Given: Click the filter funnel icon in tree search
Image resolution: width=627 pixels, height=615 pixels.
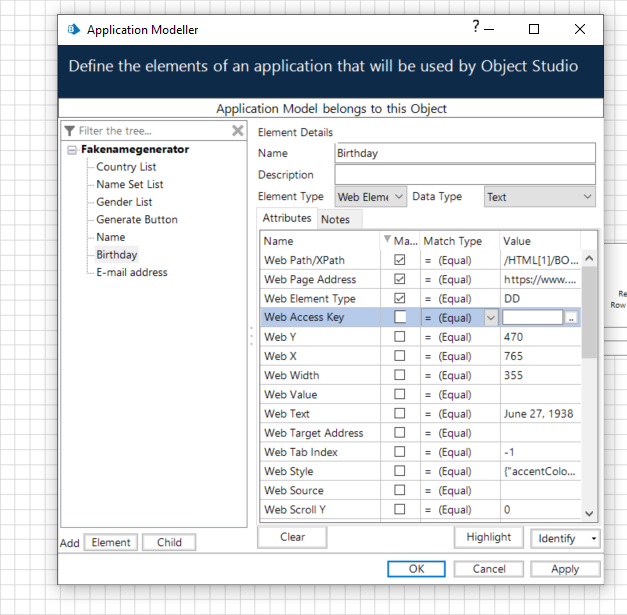Looking at the screenshot, I should point(69,131).
